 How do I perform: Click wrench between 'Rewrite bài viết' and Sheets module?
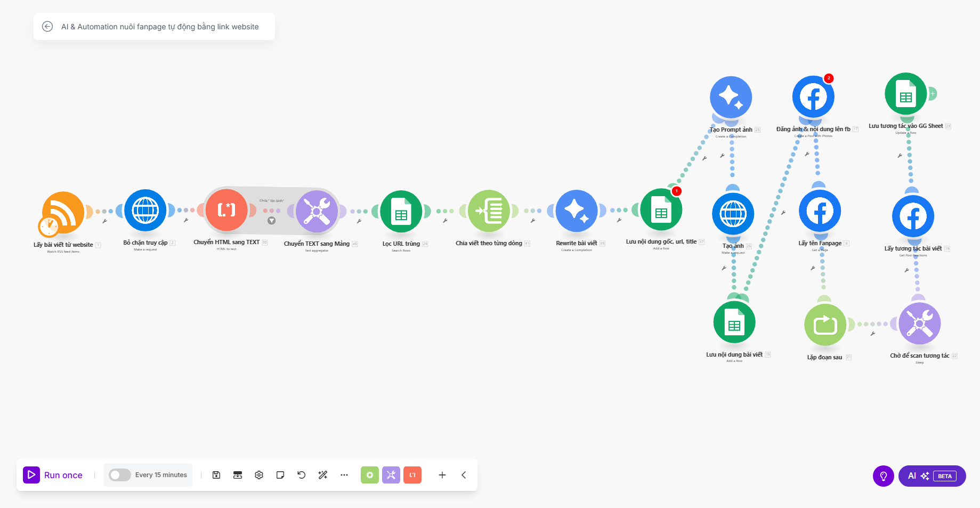pyautogui.click(x=619, y=220)
